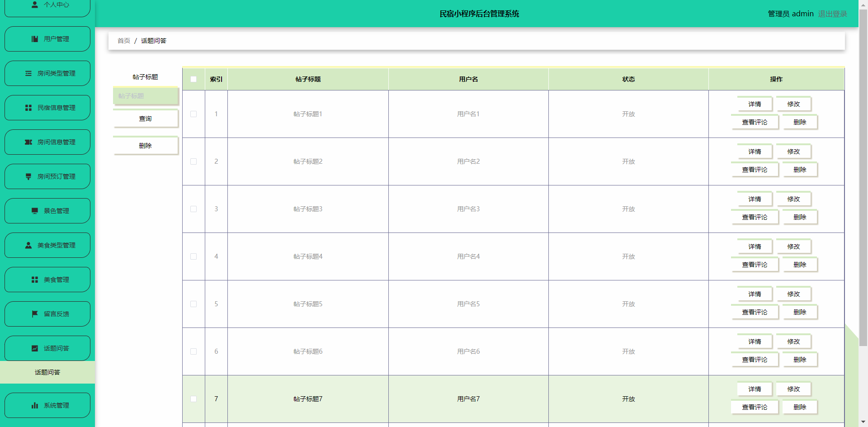Check the checkbox for row 帖子标题1
The width and height of the screenshot is (868, 427).
tap(193, 114)
